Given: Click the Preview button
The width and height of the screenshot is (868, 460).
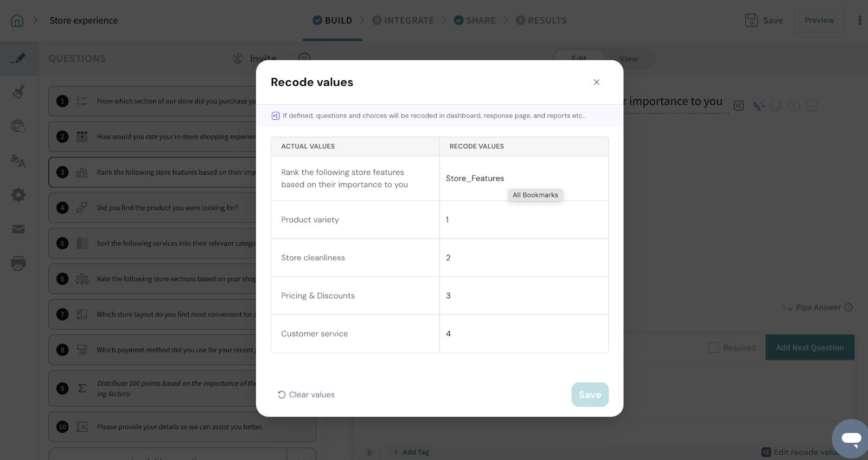Looking at the screenshot, I should tap(819, 21).
